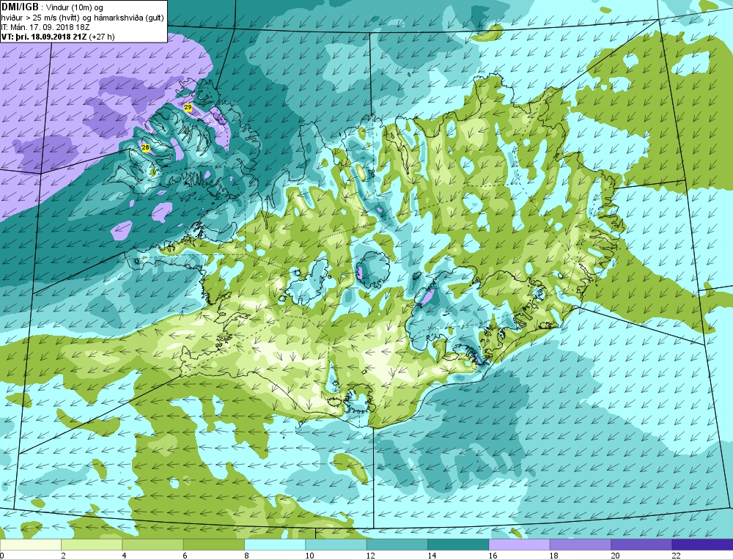Select the DMI/IGB title text

coord(20,7)
